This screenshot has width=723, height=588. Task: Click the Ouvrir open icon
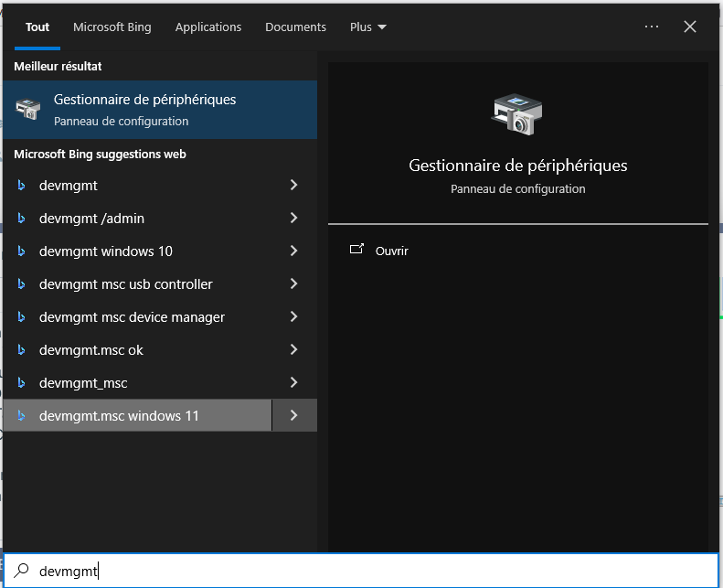pyautogui.click(x=356, y=250)
